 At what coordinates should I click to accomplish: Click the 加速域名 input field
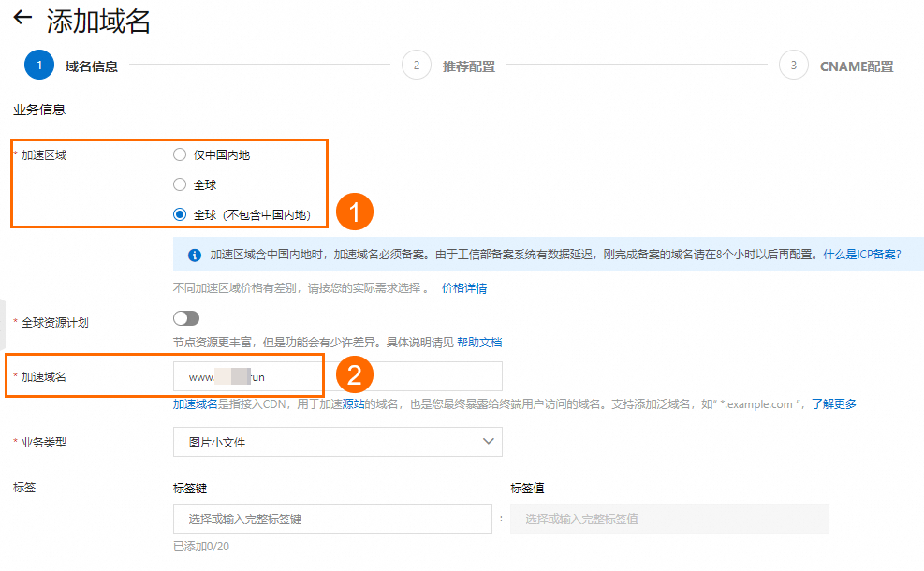click(x=246, y=374)
